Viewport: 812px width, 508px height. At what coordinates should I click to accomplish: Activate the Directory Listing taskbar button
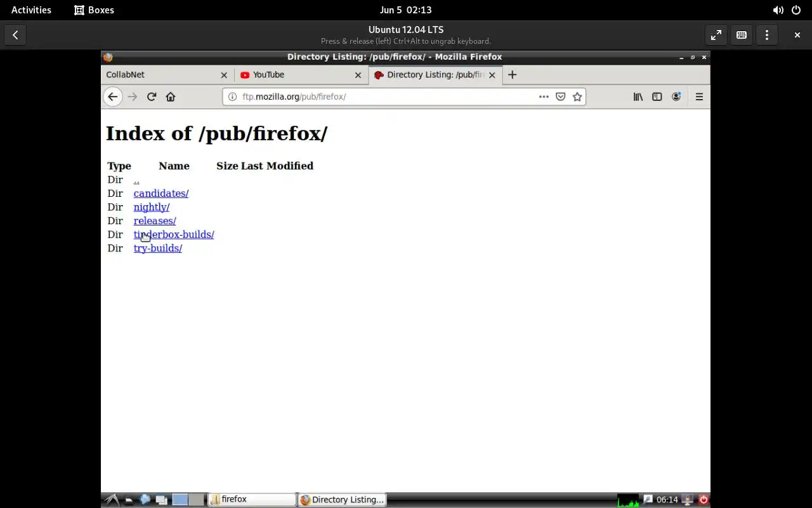343,500
